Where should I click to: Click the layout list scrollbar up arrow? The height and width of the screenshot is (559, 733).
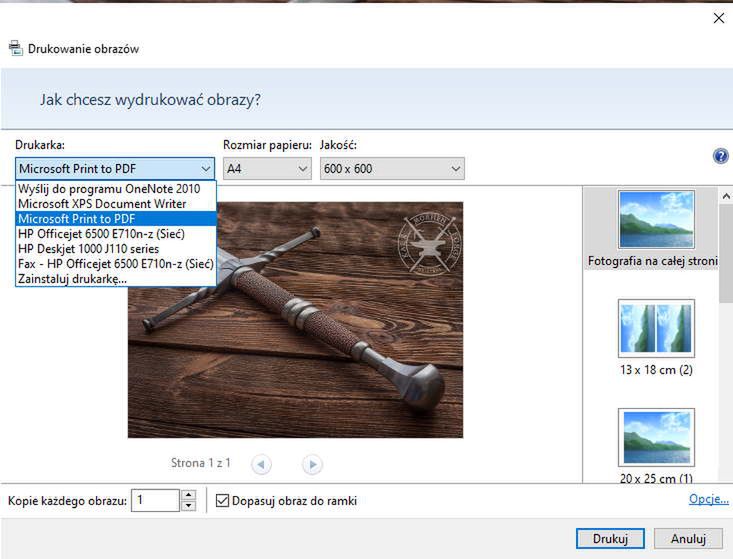pyautogui.click(x=726, y=196)
